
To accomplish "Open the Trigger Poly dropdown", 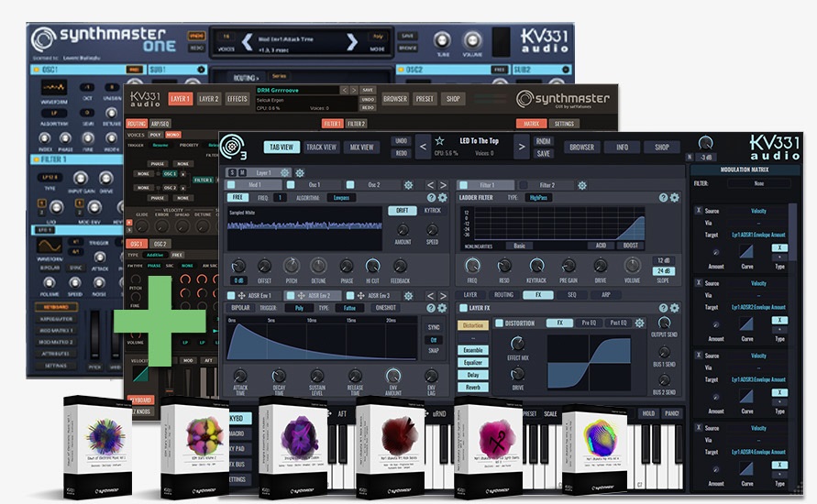I will coord(299,308).
